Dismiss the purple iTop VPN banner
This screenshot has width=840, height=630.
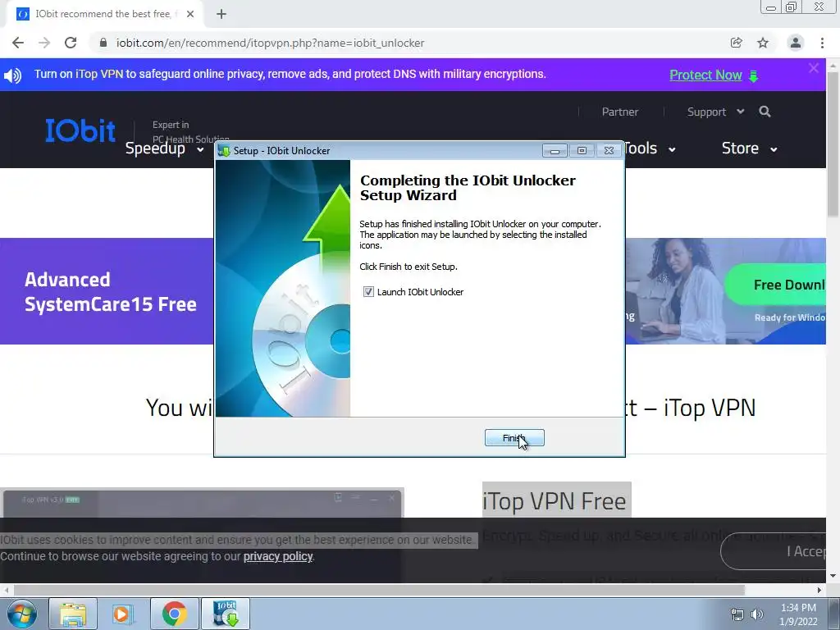pyautogui.click(x=814, y=68)
